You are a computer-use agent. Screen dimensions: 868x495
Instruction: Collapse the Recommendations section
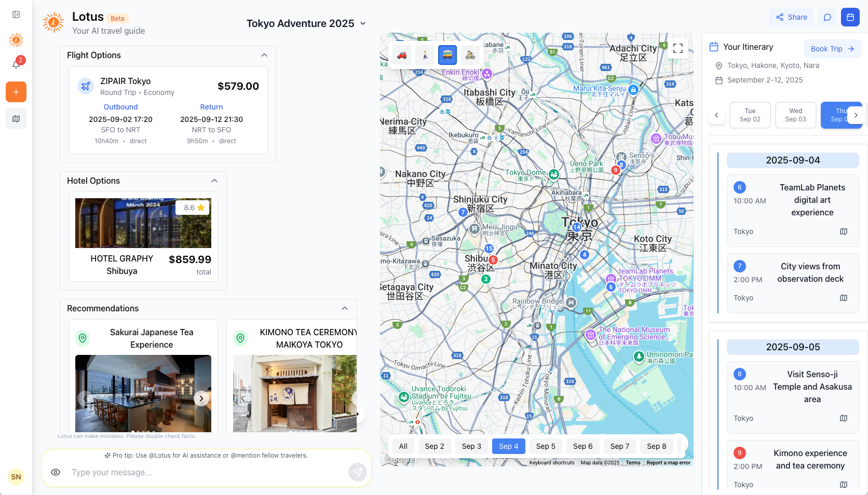[345, 308]
